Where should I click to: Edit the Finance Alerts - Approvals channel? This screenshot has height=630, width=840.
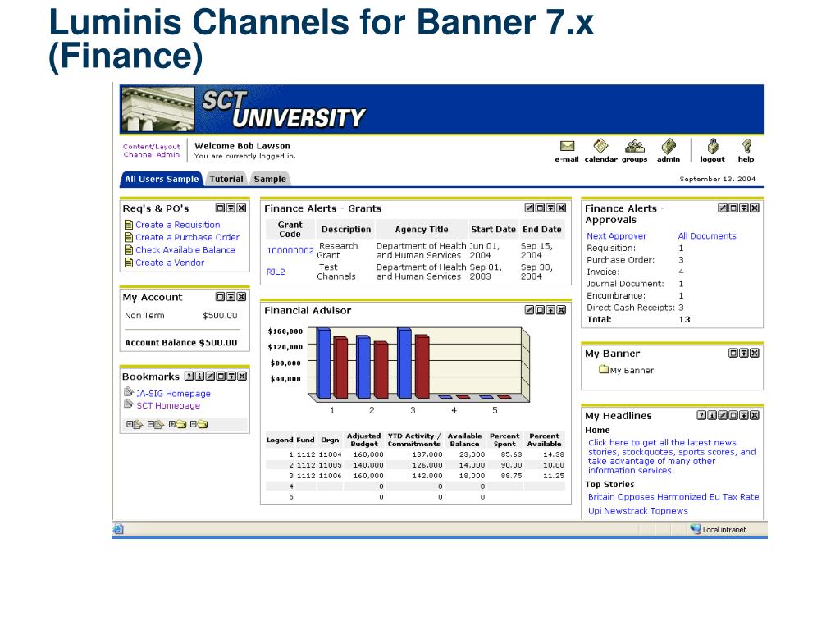point(723,208)
